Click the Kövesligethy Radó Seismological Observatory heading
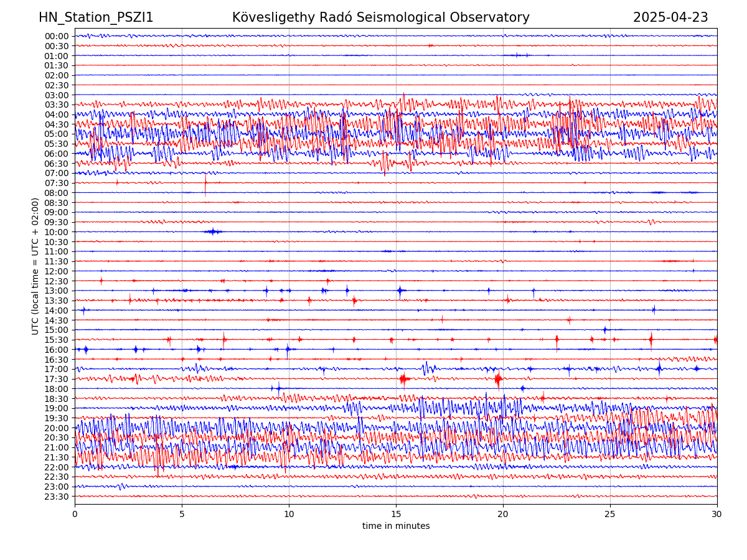This screenshot has width=747, height=560. (x=380, y=17)
